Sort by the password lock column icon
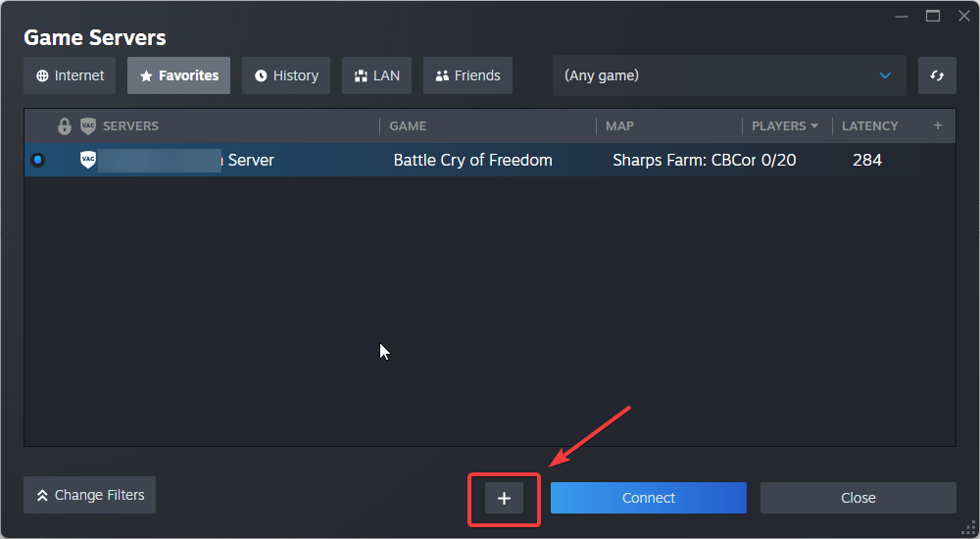 [x=65, y=126]
